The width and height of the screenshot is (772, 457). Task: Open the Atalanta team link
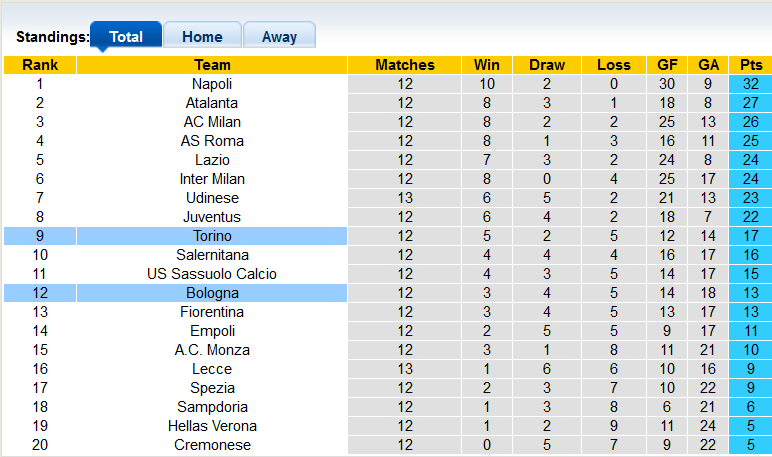pos(212,103)
